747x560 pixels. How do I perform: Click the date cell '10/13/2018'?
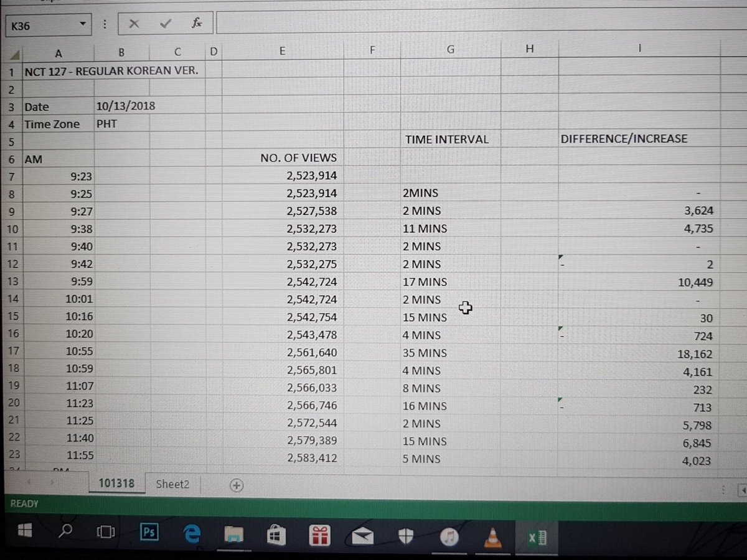126,106
